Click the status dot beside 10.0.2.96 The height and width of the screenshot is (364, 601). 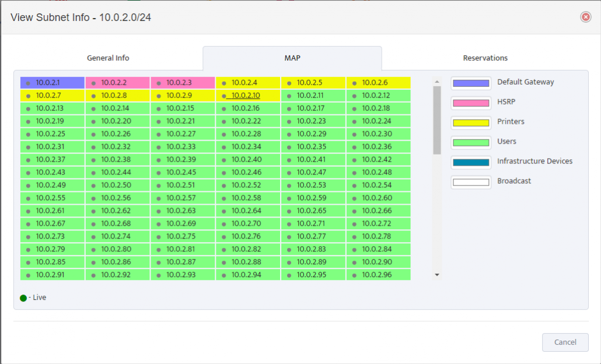click(x=353, y=275)
